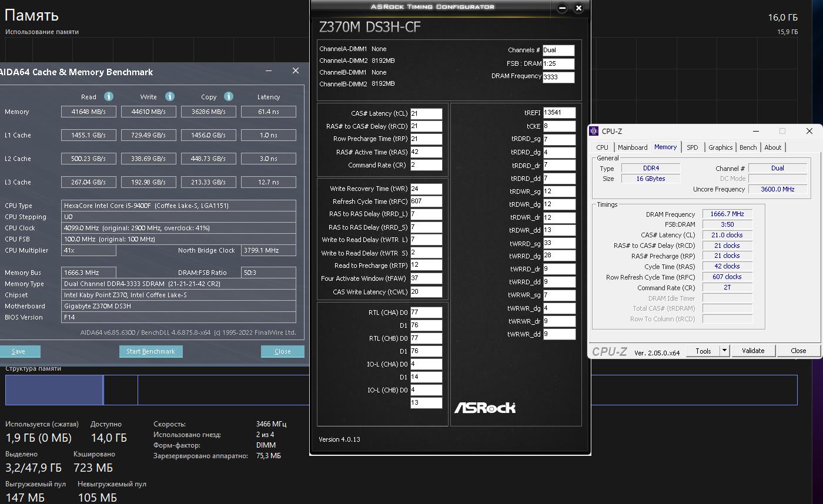Click the ASRock Version 4.0.13 label
The image size is (823, 504).
coord(339,439)
